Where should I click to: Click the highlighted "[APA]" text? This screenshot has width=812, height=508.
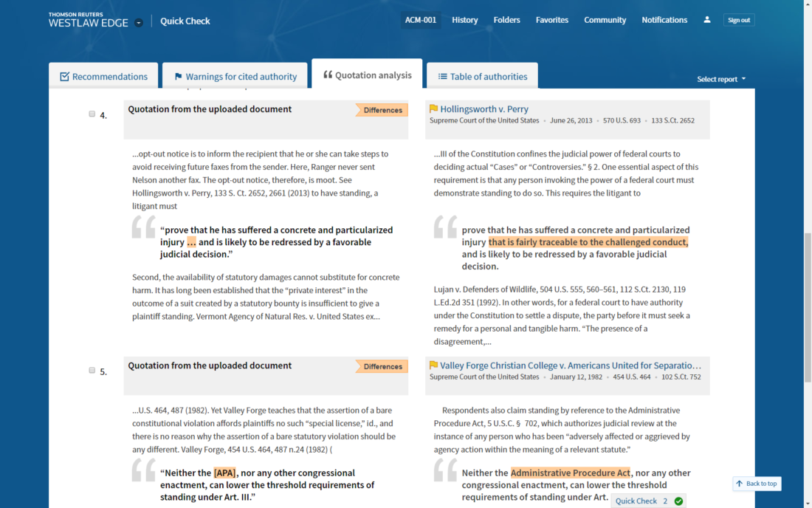tap(224, 473)
